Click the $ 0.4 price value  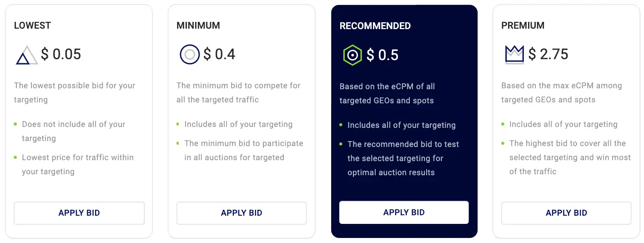219,55
